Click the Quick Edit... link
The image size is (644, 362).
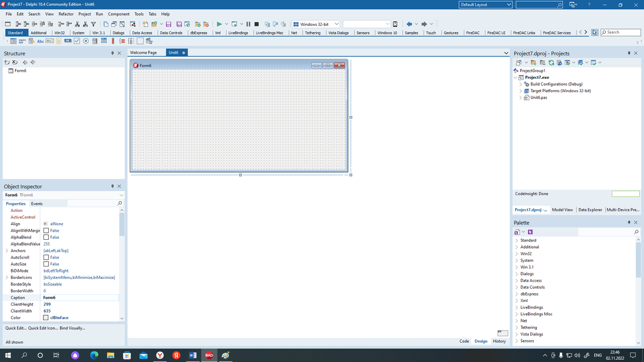point(16,328)
